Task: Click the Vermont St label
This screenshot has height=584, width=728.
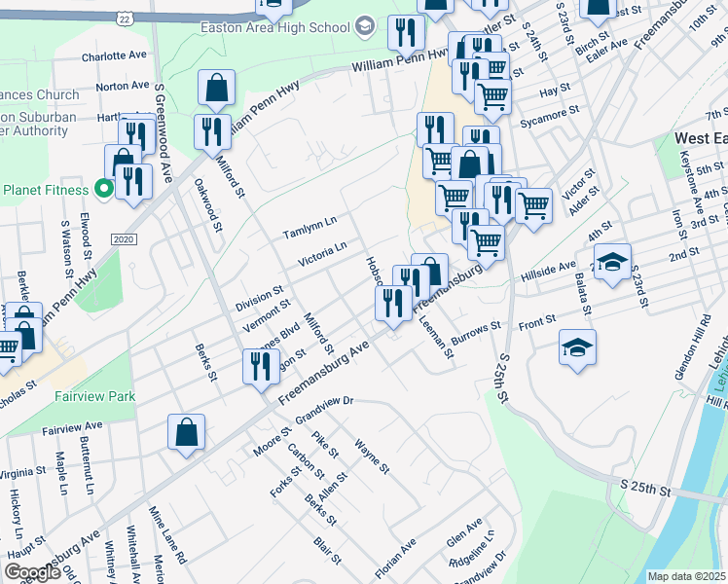Action: [267, 315]
